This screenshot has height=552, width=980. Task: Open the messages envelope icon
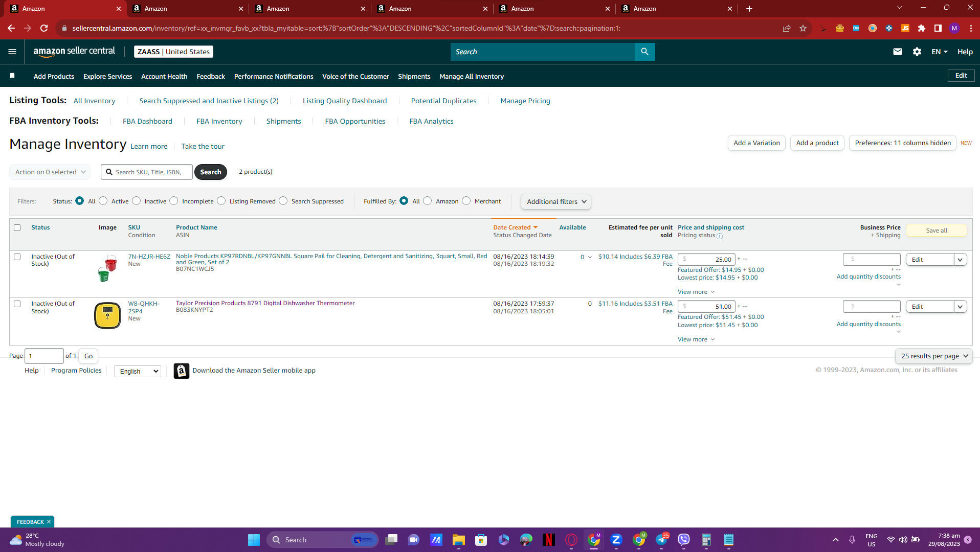[897, 52]
